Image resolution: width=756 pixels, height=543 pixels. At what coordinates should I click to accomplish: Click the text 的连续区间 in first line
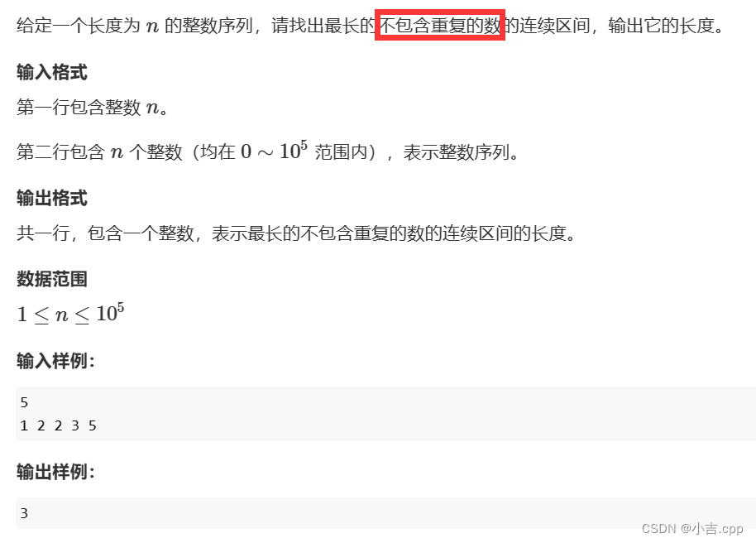(x=546, y=26)
